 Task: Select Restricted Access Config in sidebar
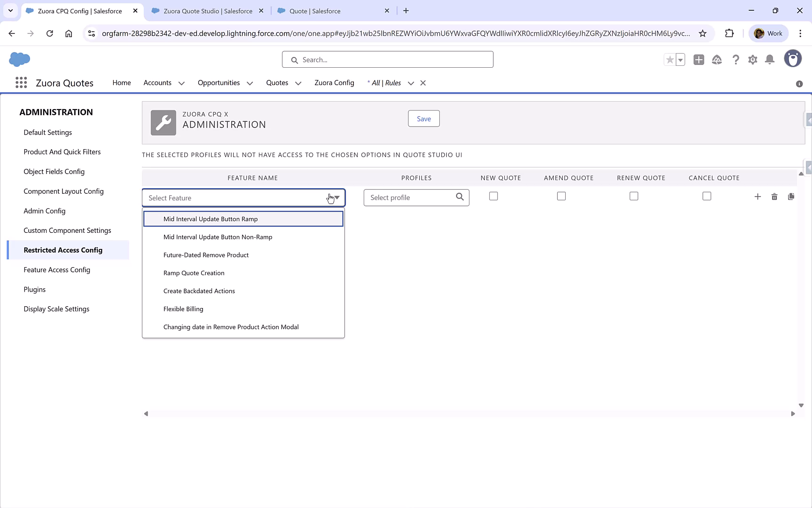click(x=63, y=250)
